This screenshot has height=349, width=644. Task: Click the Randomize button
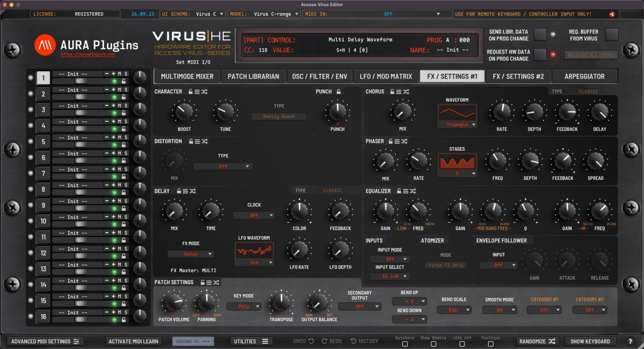point(537,341)
